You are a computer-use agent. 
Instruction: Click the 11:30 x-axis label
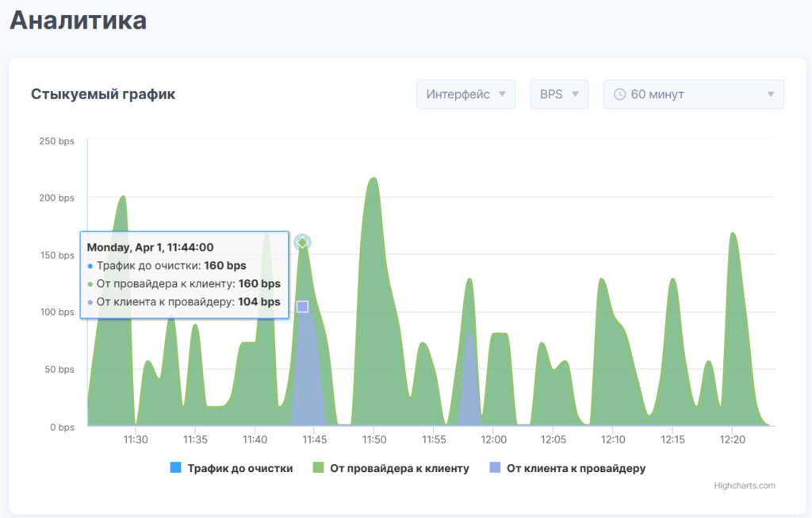coord(135,439)
